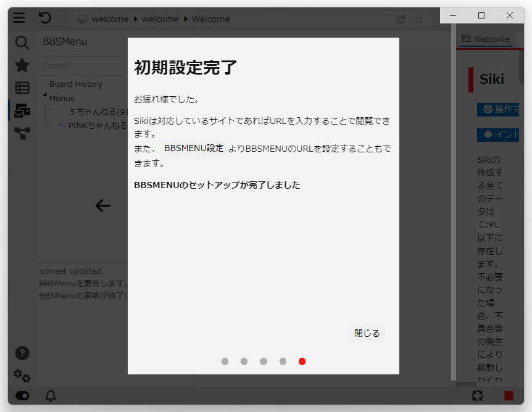
Task: Go to second wizard page dot
Action: click(244, 361)
